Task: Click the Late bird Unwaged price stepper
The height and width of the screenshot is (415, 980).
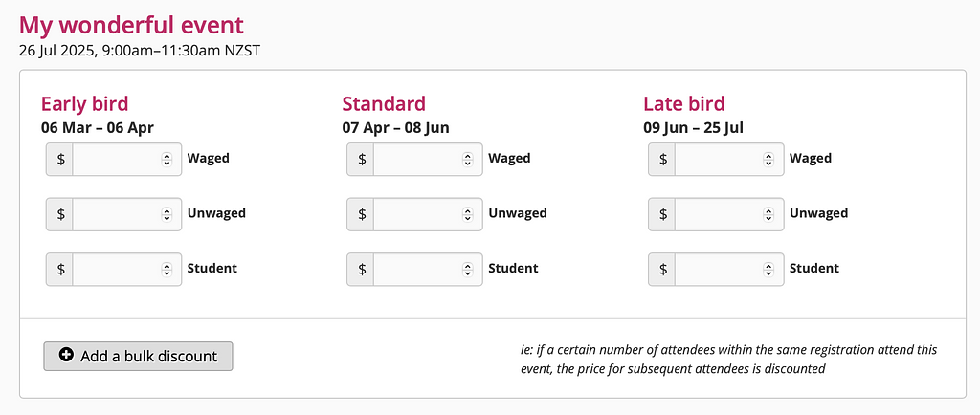Action: pos(768,214)
